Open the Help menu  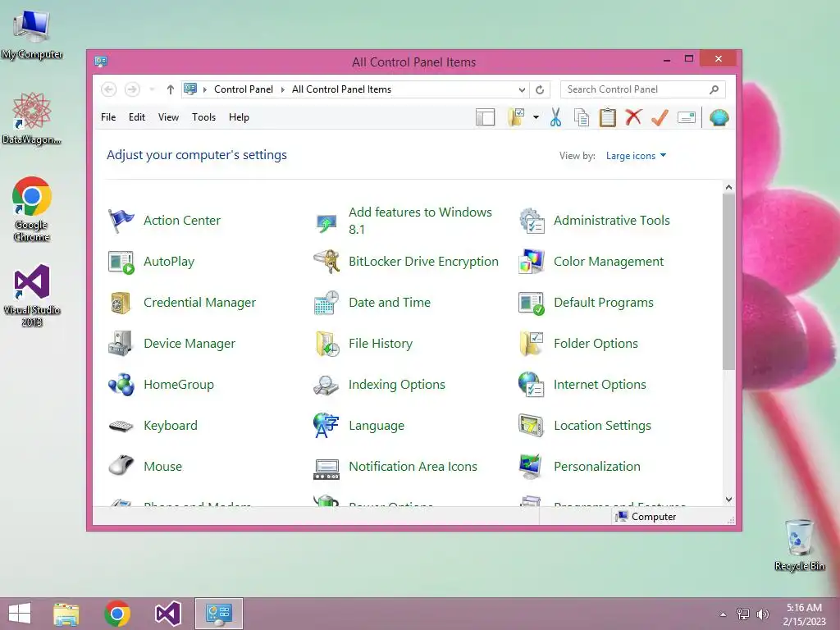tap(239, 117)
